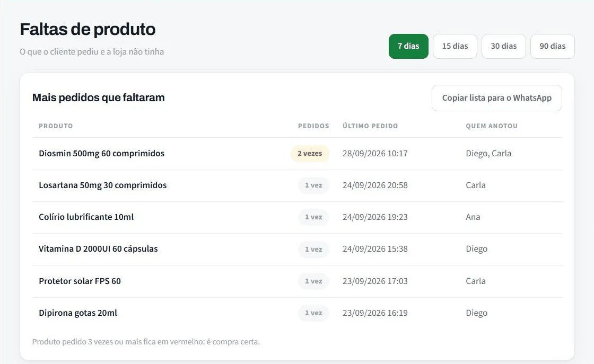Click the date 23/09/2026 17:03
Image resolution: width=594 pixels, height=364 pixels.
click(375, 281)
